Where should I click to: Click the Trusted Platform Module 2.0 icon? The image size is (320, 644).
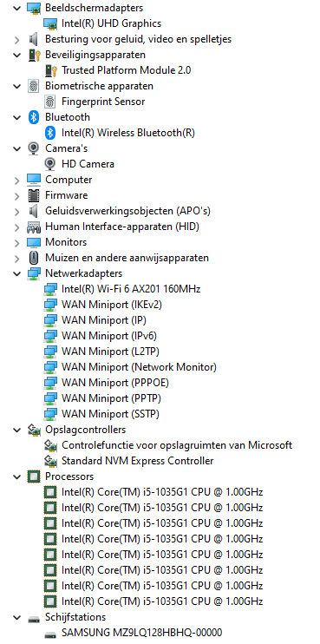pyautogui.click(x=50, y=70)
